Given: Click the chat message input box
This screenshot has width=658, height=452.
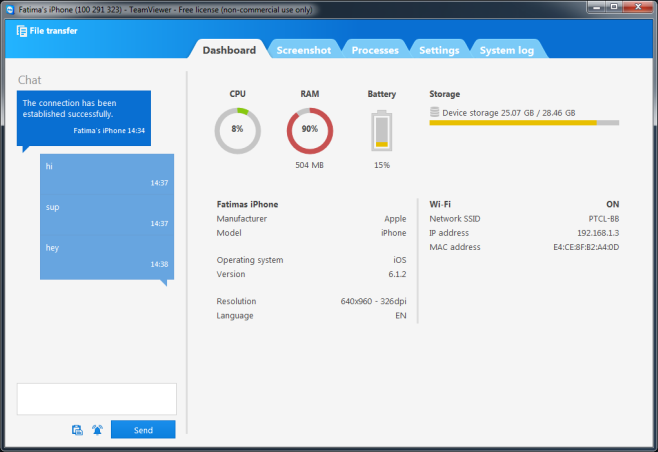Looking at the screenshot, I should 97,399.
